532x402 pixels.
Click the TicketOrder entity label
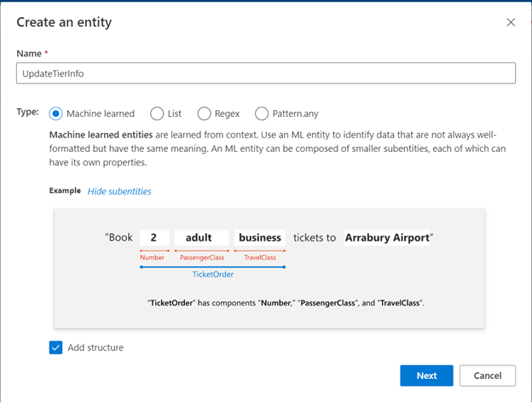[x=213, y=274]
